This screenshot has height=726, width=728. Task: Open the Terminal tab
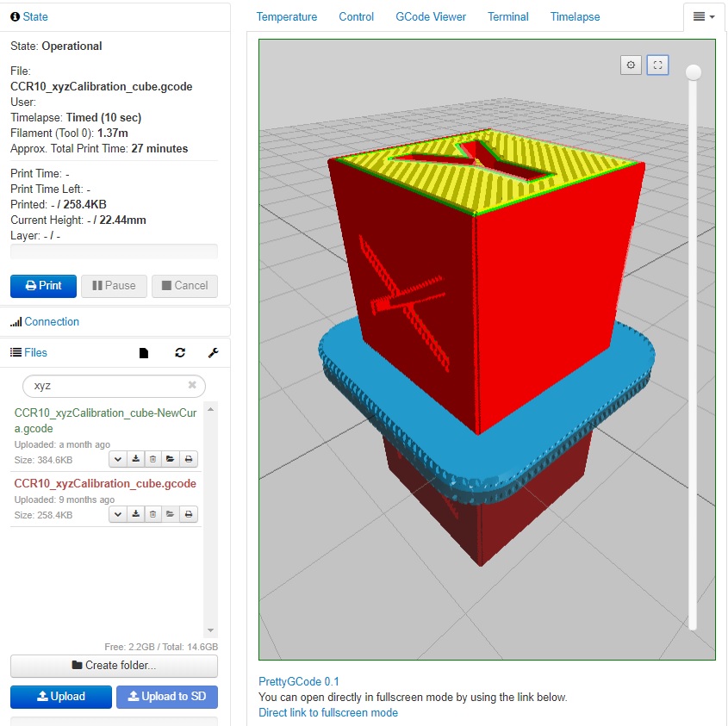click(x=507, y=16)
